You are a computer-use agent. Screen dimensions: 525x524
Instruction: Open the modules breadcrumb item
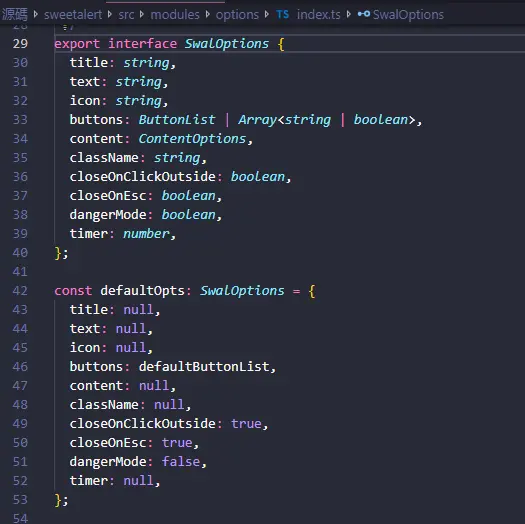click(x=175, y=14)
